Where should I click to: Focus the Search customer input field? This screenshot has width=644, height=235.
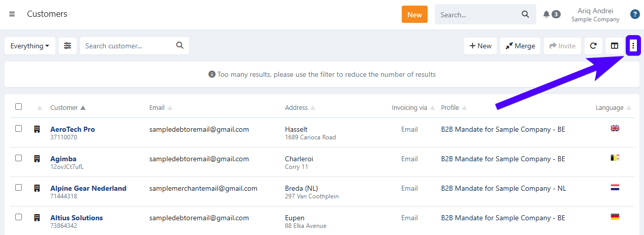tap(128, 46)
